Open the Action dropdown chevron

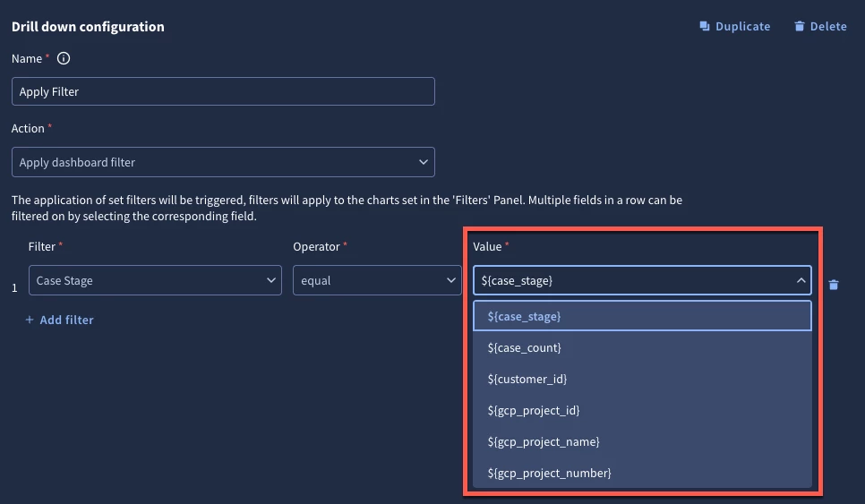[x=424, y=162]
